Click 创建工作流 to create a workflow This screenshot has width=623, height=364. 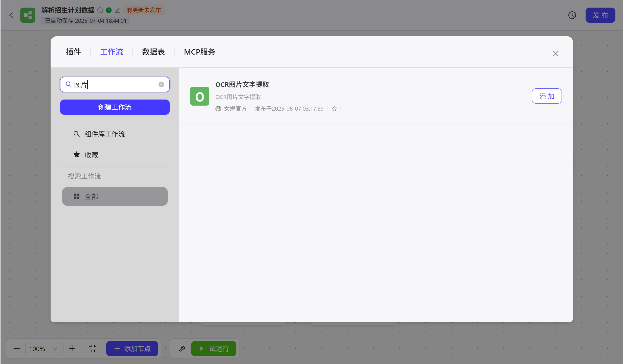(x=115, y=107)
